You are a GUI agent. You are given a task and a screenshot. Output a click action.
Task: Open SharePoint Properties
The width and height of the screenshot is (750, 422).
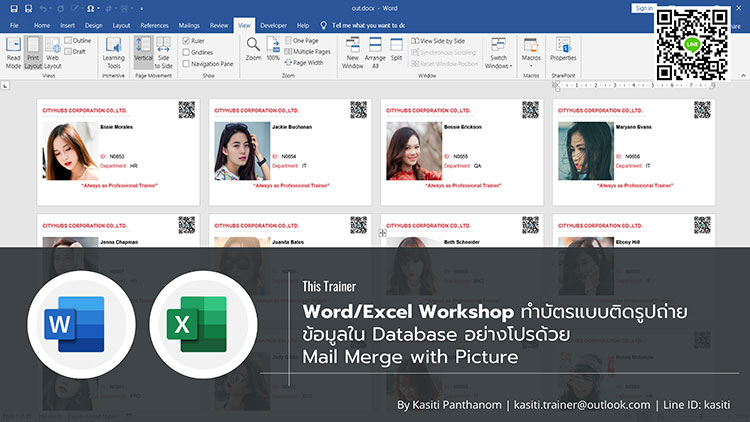(563, 49)
